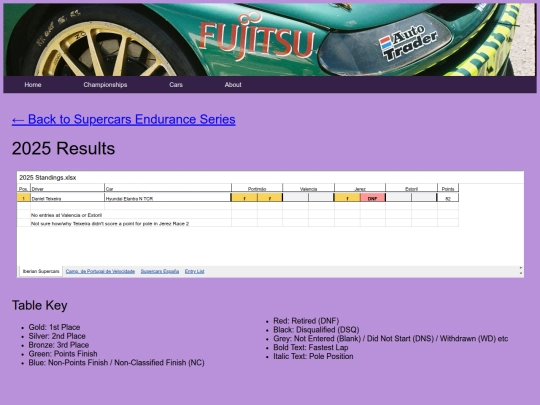Open the Championships menu
540x405 pixels.
105,85
